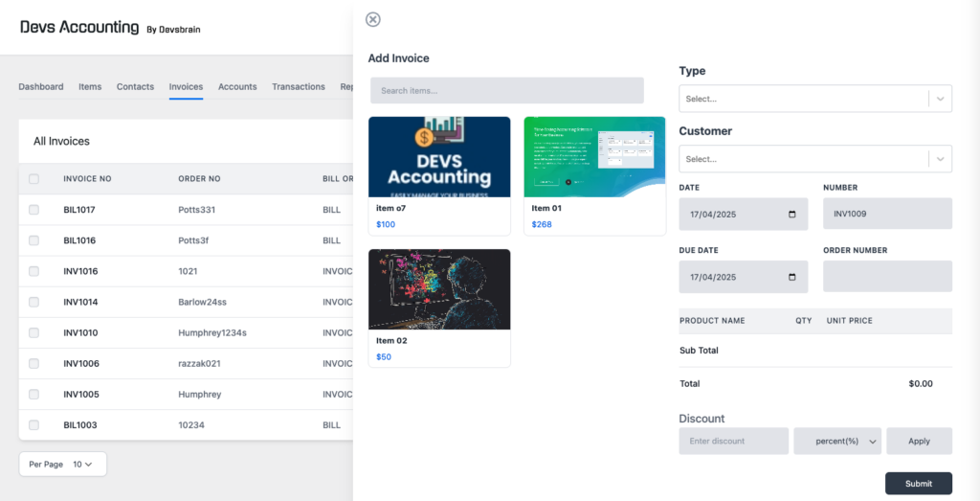Go to the Transactions tab
The width and height of the screenshot is (980, 501).
point(299,87)
